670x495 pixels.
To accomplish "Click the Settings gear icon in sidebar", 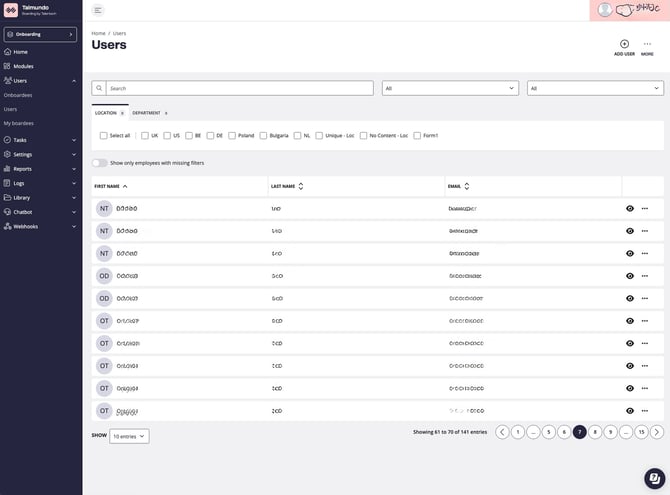I will (x=7, y=154).
